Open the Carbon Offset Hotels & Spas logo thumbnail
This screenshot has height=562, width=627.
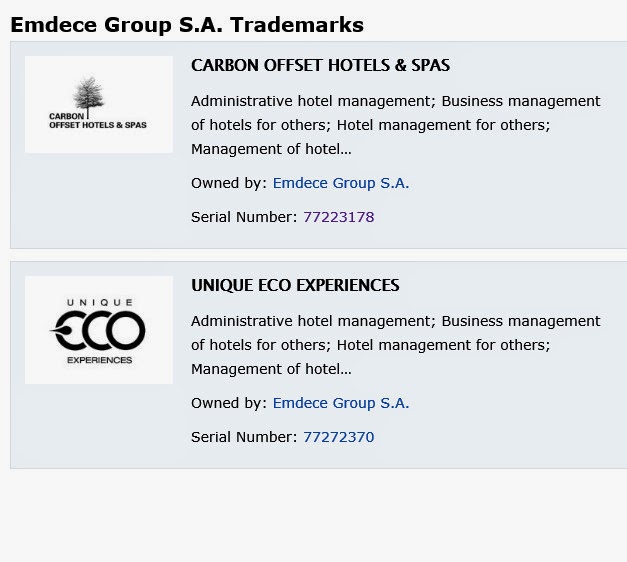click(99, 104)
